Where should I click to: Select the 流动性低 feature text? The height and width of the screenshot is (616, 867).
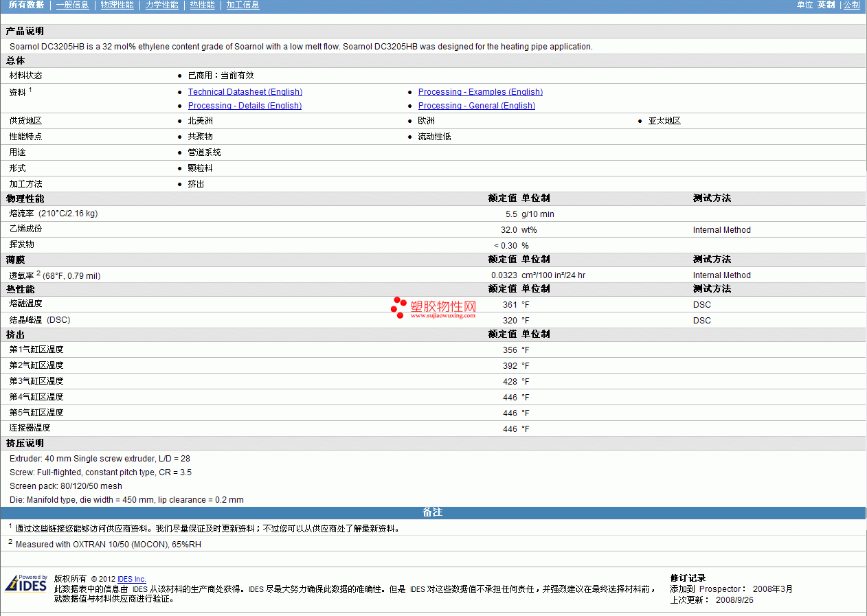pyautogui.click(x=435, y=137)
